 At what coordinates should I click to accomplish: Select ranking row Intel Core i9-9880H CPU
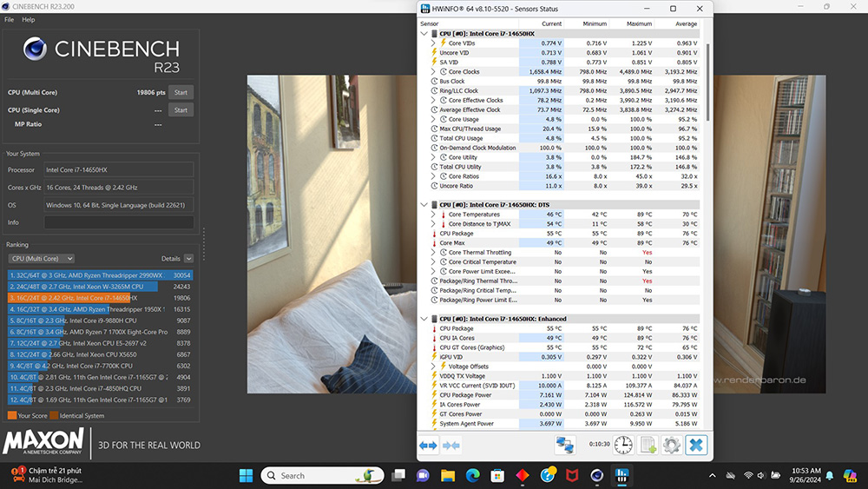click(x=100, y=320)
